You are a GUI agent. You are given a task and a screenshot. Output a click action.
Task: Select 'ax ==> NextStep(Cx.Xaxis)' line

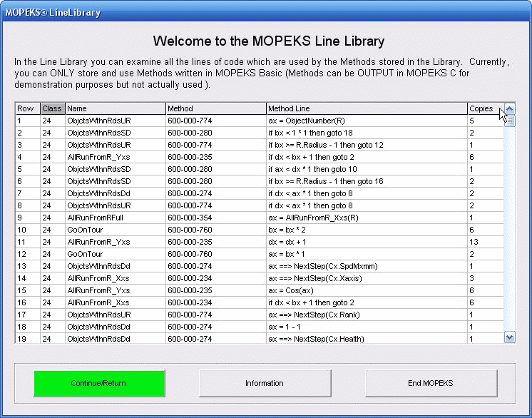(x=367, y=279)
